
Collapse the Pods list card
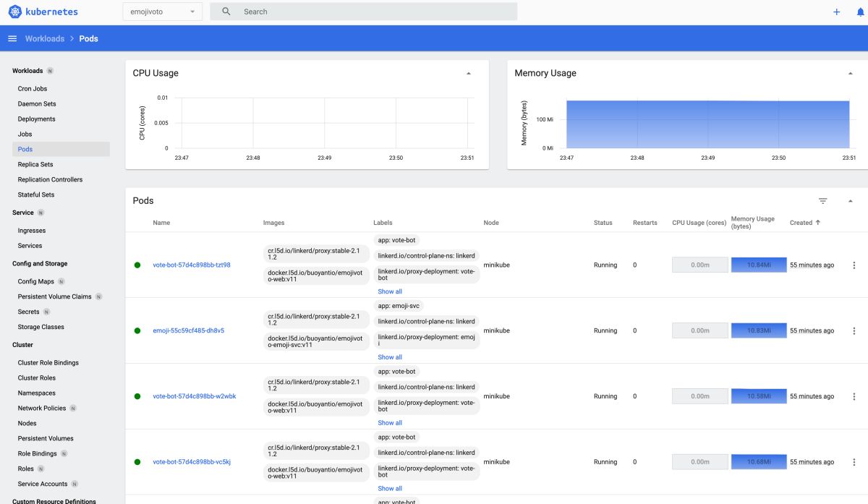point(850,201)
